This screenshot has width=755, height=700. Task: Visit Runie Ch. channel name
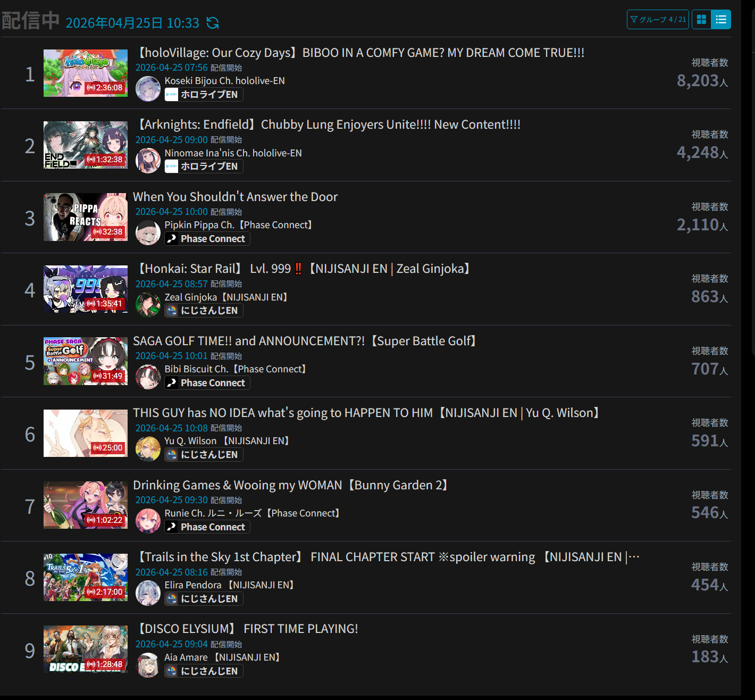pyautogui.click(x=253, y=513)
